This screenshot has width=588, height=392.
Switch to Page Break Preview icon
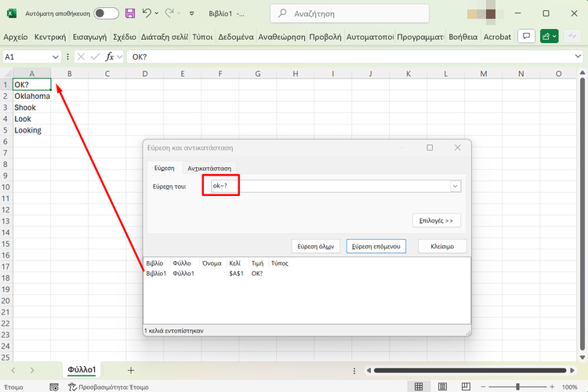click(x=466, y=387)
